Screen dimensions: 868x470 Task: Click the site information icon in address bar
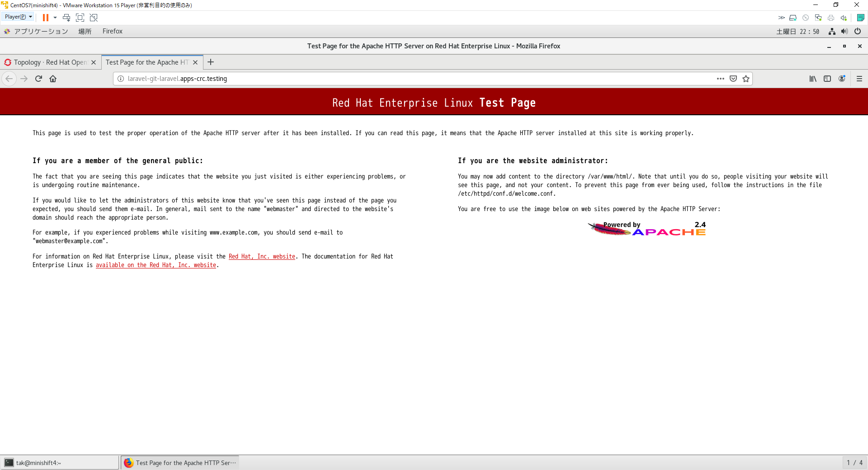coord(121,79)
